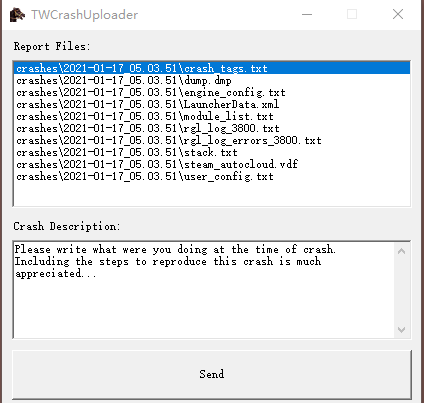Pick the rgl_log_3800.txt entry
Viewport: 424px width, 403px height.
coord(212,128)
